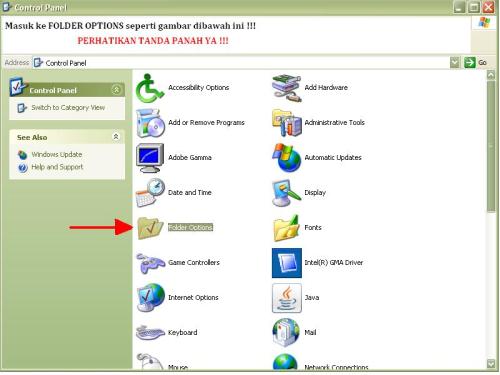Open the Game Controllers gamepad icon
500x375 pixels.
(150, 263)
